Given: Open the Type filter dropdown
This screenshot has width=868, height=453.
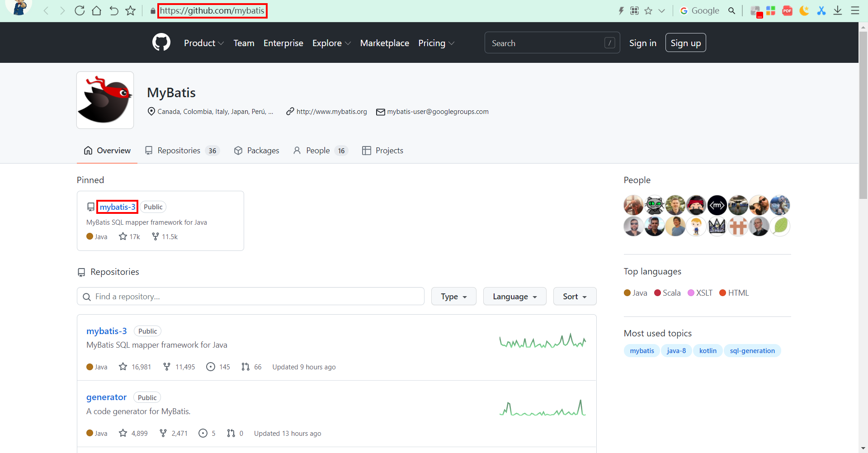Looking at the screenshot, I should [x=454, y=296].
